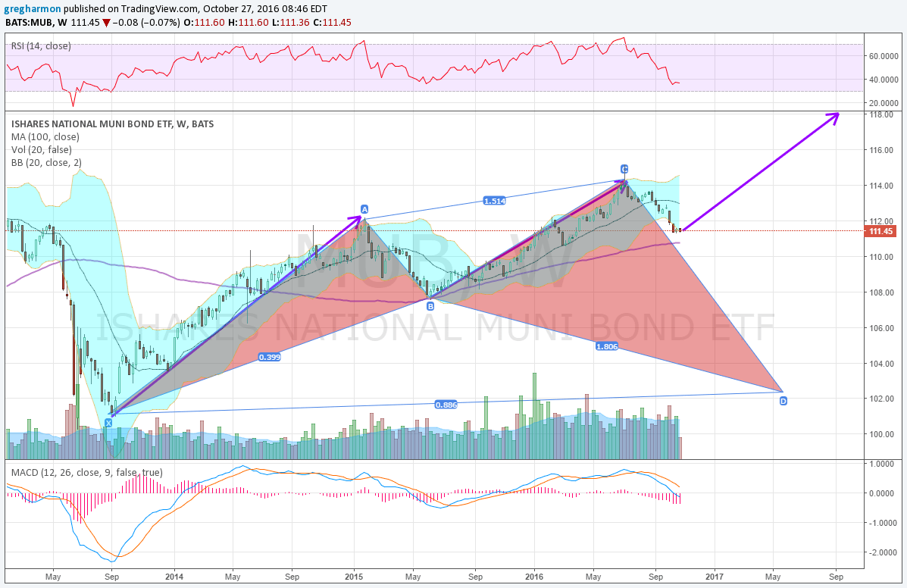Viewport: 907px width, 588px height.
Task: Click the 1.514 ratio label
Action: (x=495, y=201)
